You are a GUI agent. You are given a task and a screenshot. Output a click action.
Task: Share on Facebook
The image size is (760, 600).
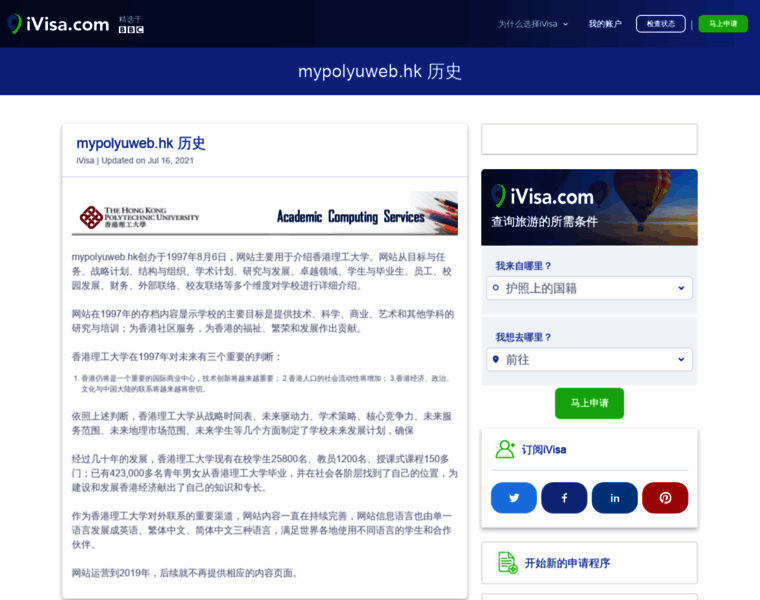point(564,498)
